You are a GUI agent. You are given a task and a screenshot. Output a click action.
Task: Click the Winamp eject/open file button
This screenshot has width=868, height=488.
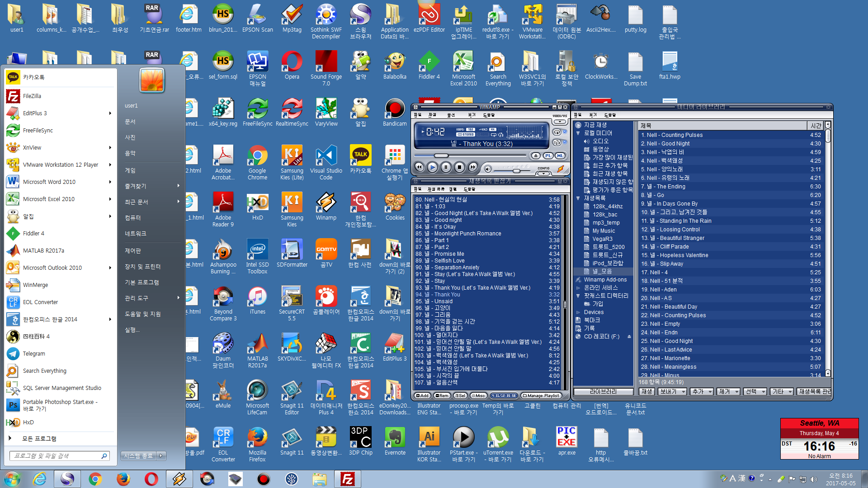pos(536,155)
